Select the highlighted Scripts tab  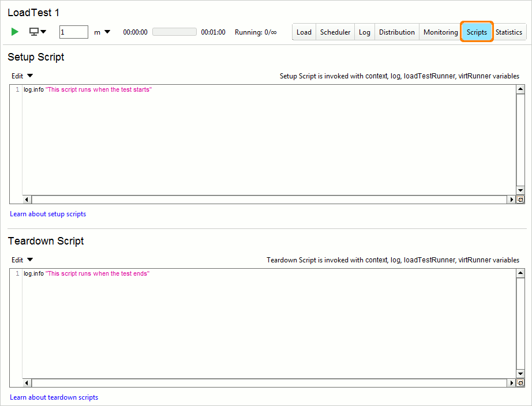click(x=476, y=32)
